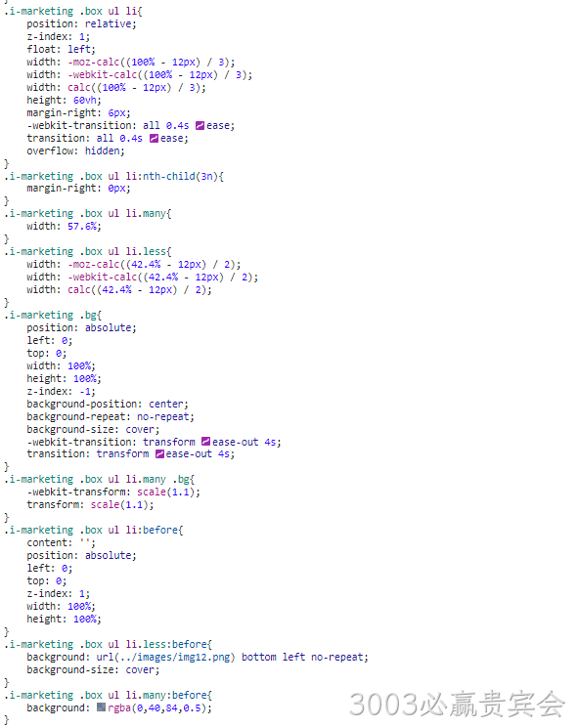The height and width of the screenshot is (728, 578).
Task: Click the z-index -1 value in .bg
Action: tap(84, 392)
